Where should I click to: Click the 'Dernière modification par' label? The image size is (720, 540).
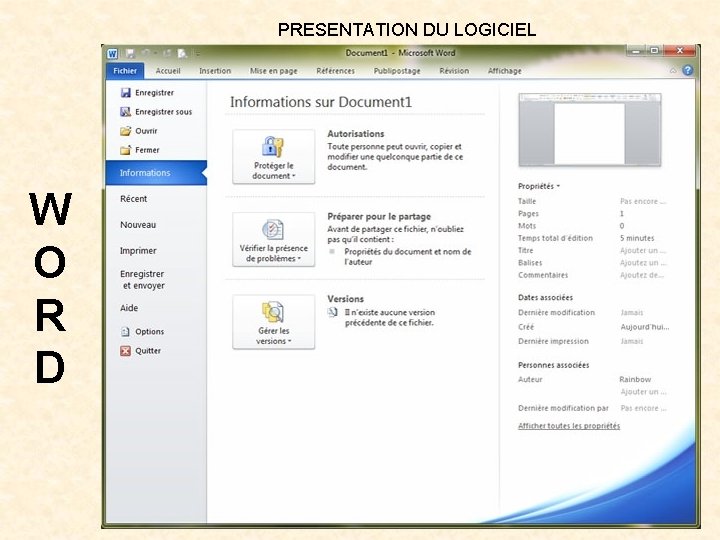[x=563, y=408]
